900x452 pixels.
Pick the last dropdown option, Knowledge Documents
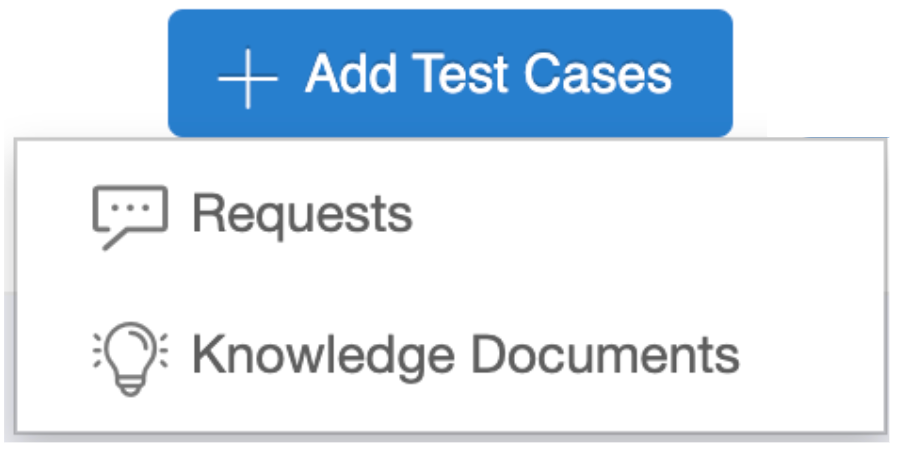point(465,355)
